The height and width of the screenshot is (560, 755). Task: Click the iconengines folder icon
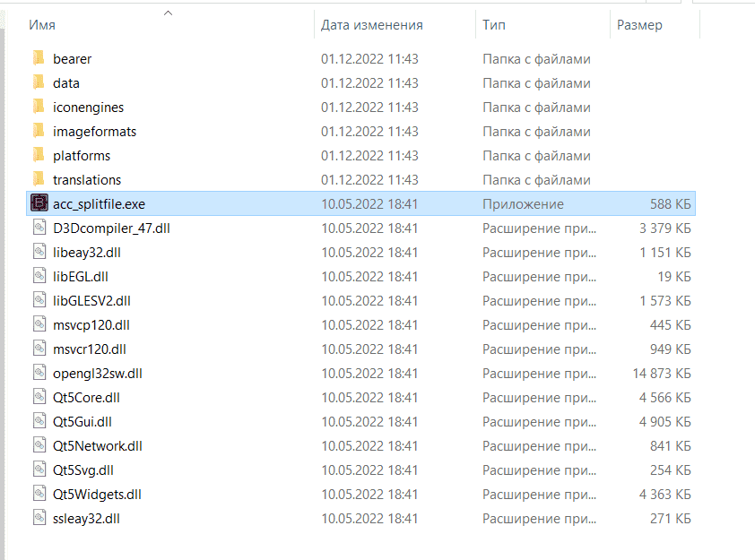(x=39, y=107)
